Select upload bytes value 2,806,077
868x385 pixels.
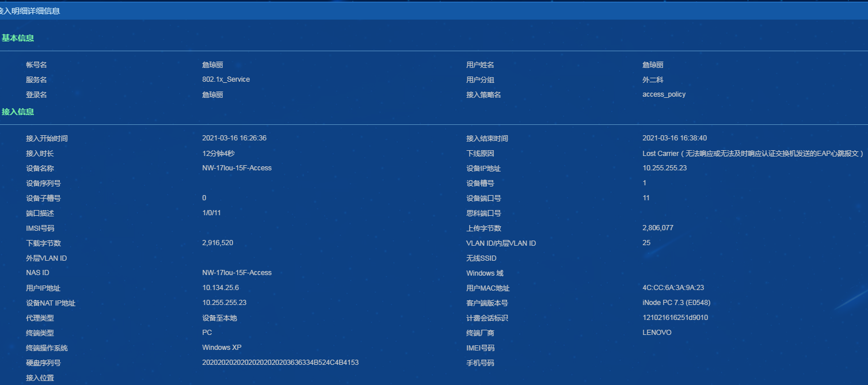[658, 228]
